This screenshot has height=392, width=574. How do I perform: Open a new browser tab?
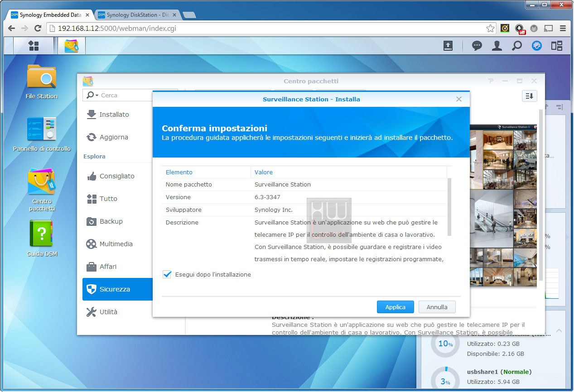pyautogui.click(x=189, y=15)
